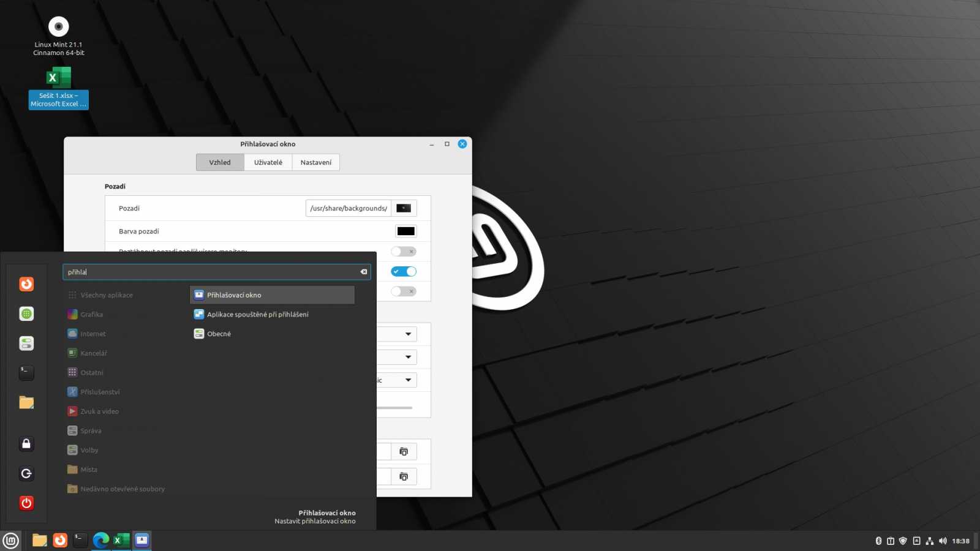Click upper file-chooser button near window bottom
This screenshot has width=980, height=551.
(x=404, y=452)
